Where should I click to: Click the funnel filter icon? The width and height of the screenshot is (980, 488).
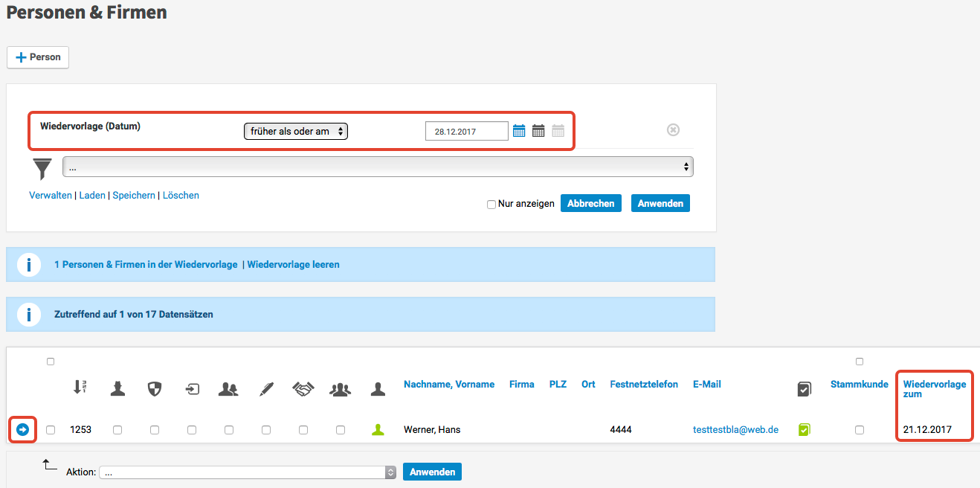42,169
